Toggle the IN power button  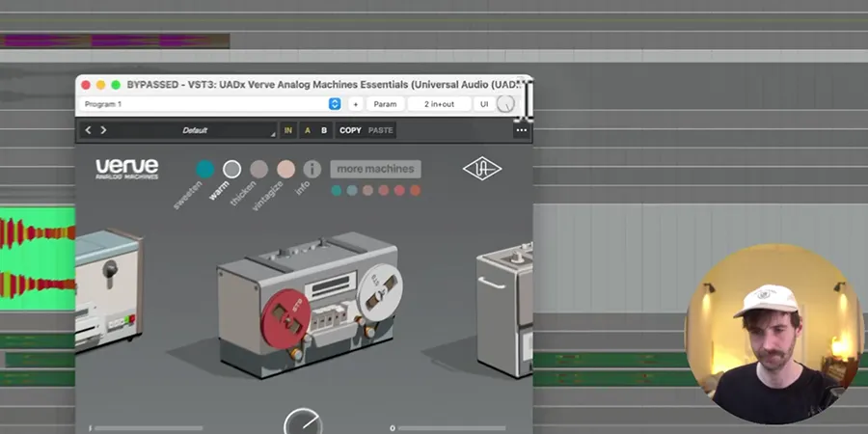(x=287, y=130)
